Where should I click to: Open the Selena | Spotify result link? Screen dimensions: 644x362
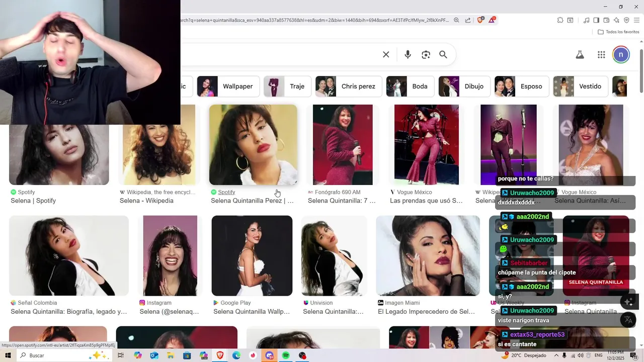tap(33, 201)
